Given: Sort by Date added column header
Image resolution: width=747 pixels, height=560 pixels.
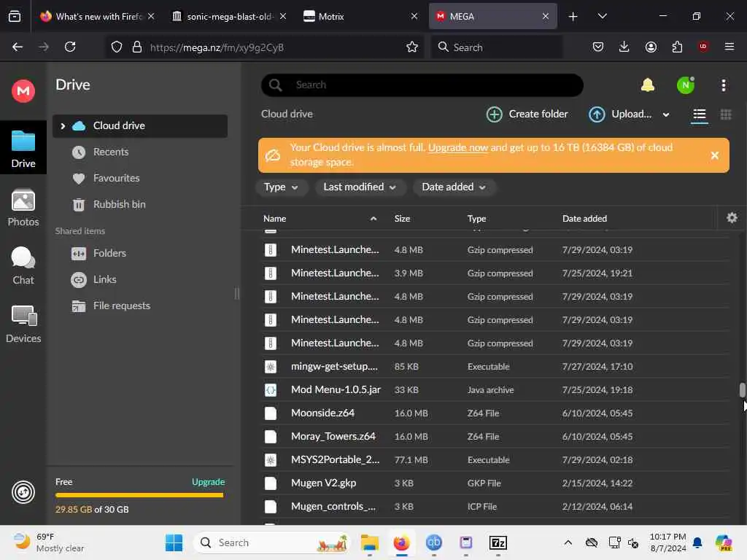Looking at the screenshot, I should (x=584, y=219).
